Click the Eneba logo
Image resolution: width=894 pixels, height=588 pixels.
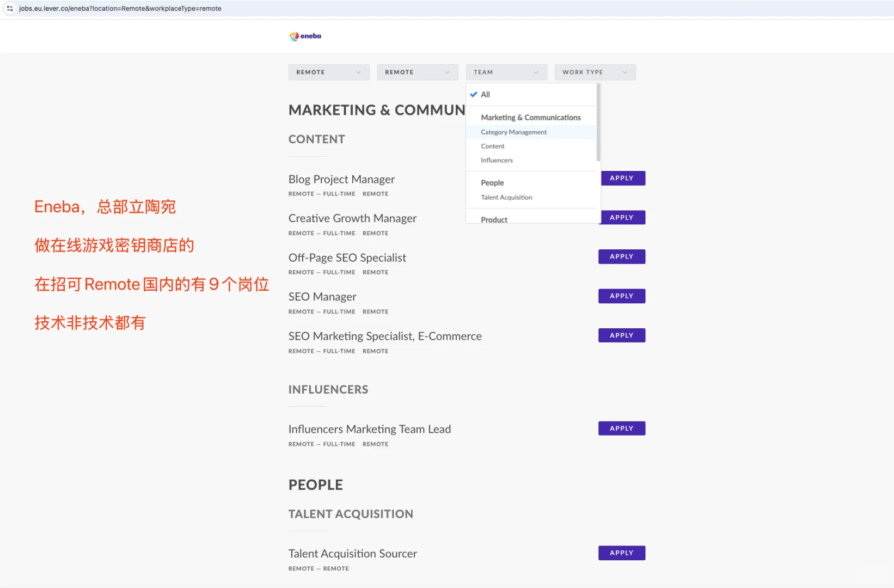pyautogui.click(x=305, y=36)
